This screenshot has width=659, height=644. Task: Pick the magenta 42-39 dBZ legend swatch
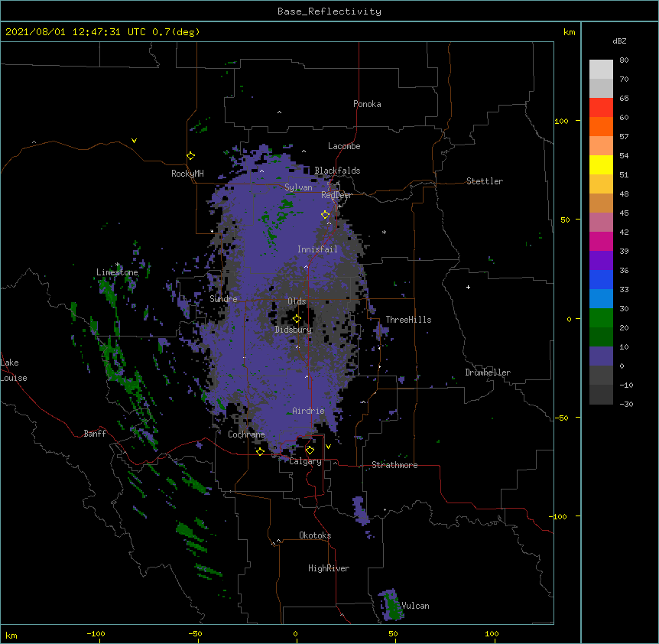(601, 241)
